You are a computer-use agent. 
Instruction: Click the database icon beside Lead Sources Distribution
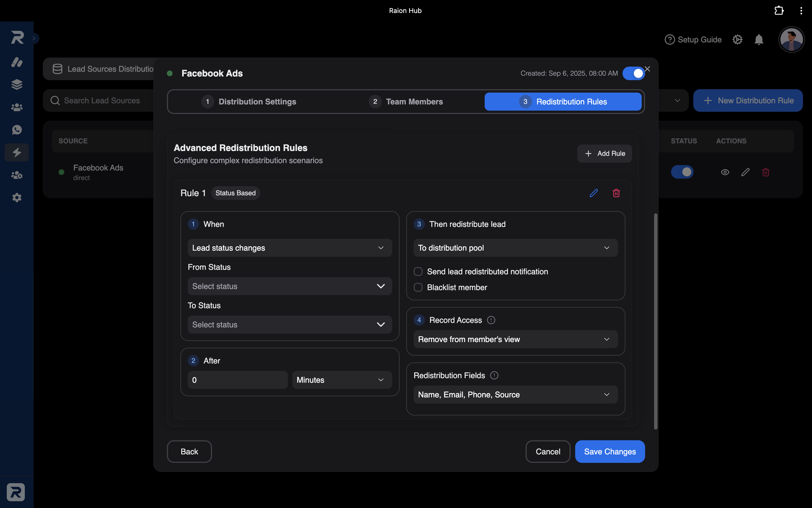(x=58, y=69)
